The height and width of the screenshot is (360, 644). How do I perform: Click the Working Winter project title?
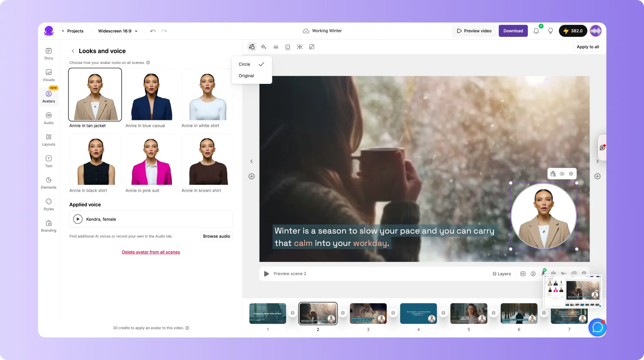(327, 31)
